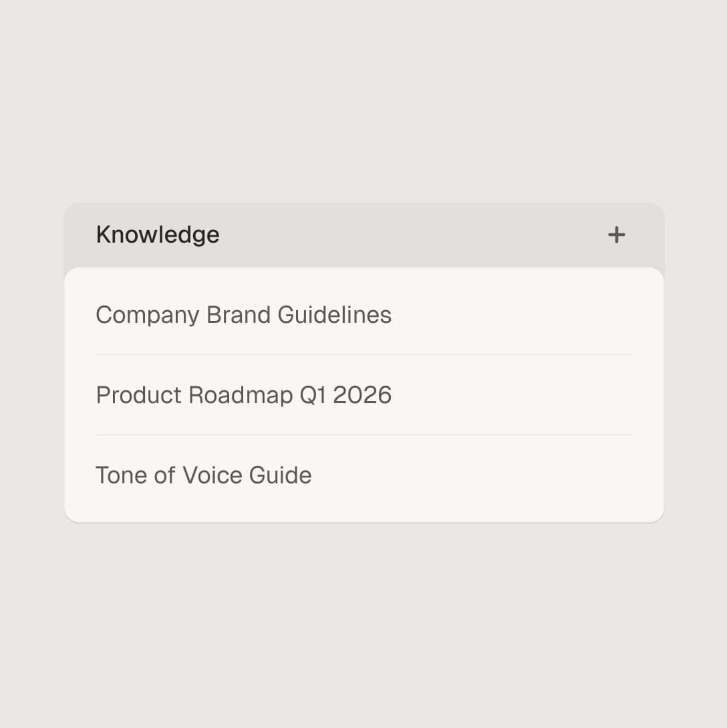Click the third knowledge list row

point(363,475)
